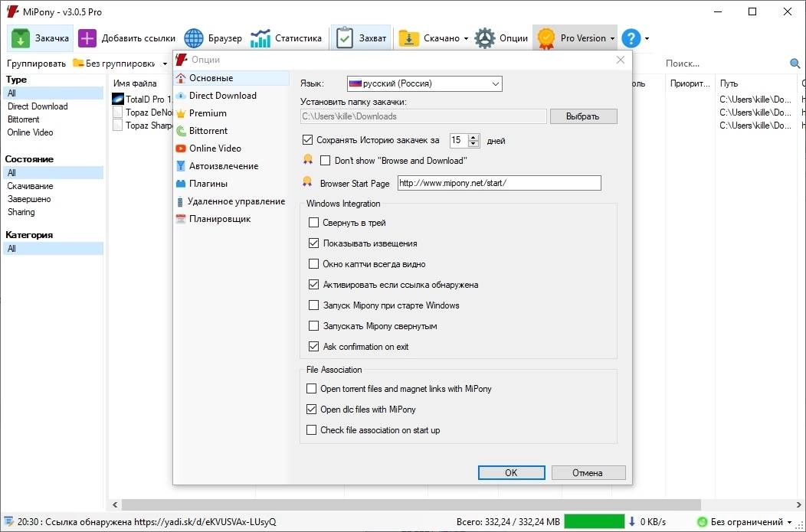Click the Premium crown icon
Image resolution: width=806 pixels, height=532 pixels.
[180, 113]
